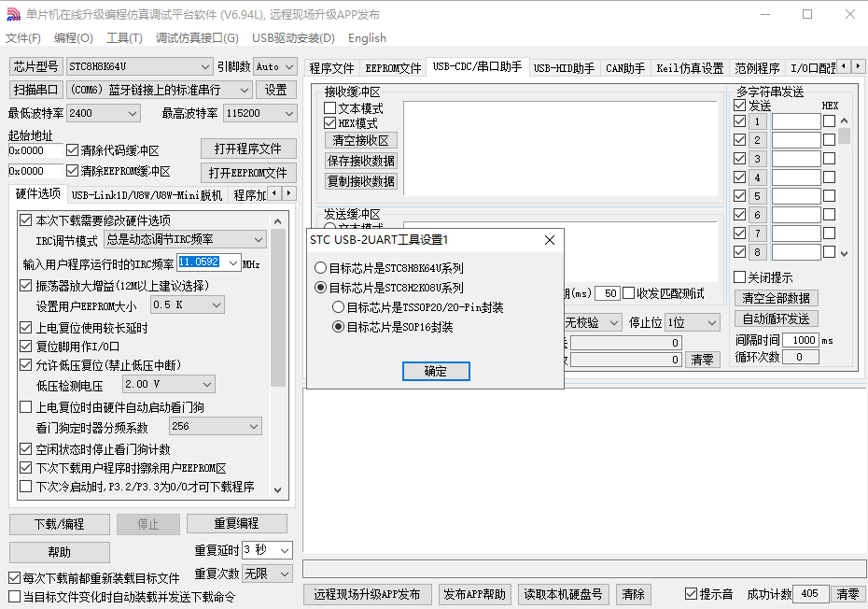The image size is (868, 609).
Task: Switch to Keil仿真设置 tab
Action: pyautogui.click(x=690, y=68)
